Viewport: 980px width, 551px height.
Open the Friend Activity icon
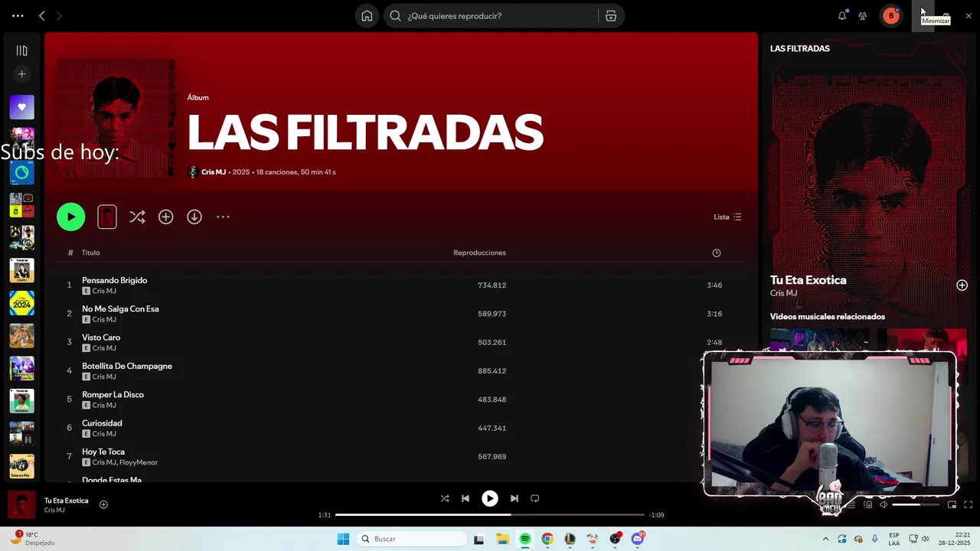863,16
